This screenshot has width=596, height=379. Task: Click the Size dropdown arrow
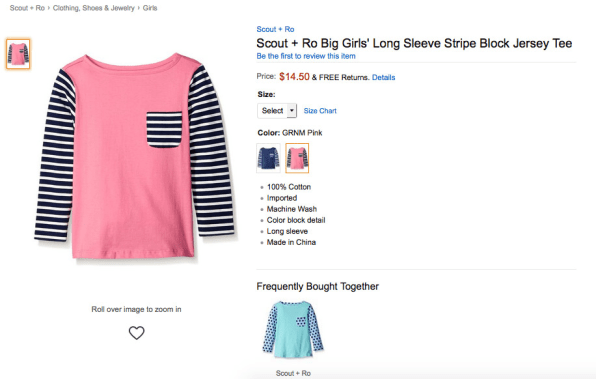point(292,111)
